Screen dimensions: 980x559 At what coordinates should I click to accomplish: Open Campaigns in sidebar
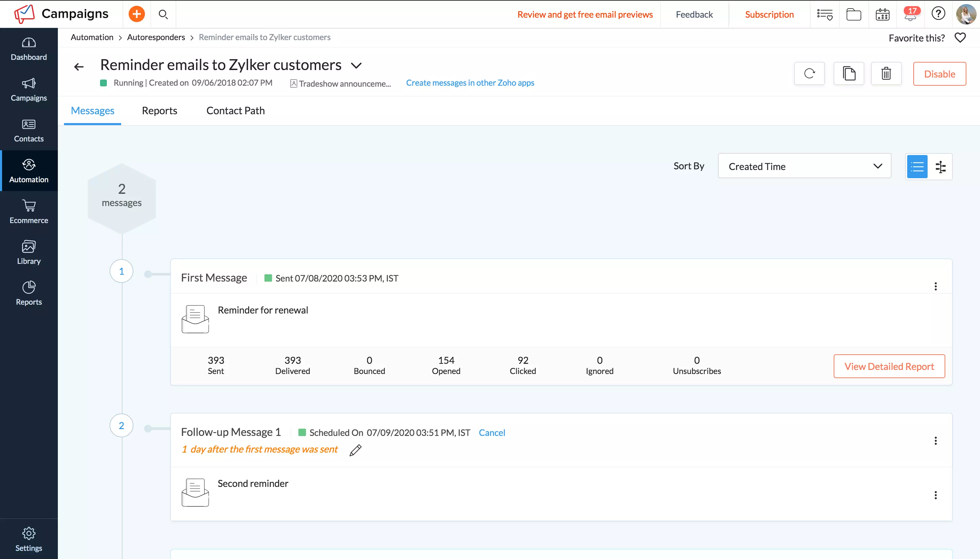pyautogui.click(x=29, y=90)
